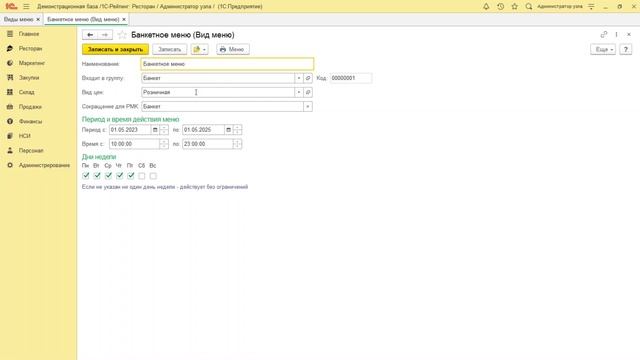Open help with the '?' button
640x360 pixels.
625,49
